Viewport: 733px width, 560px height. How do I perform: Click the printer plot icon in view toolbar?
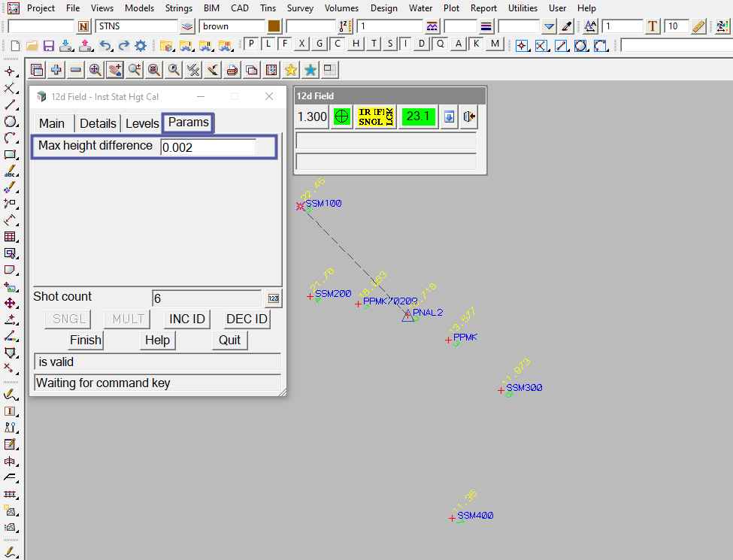tap(232, 70)
